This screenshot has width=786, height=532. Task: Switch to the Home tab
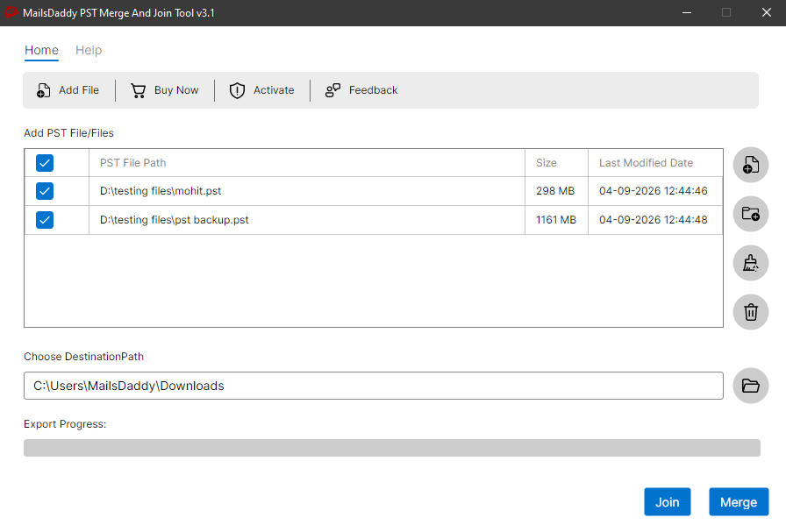click(x=41, y=50)
